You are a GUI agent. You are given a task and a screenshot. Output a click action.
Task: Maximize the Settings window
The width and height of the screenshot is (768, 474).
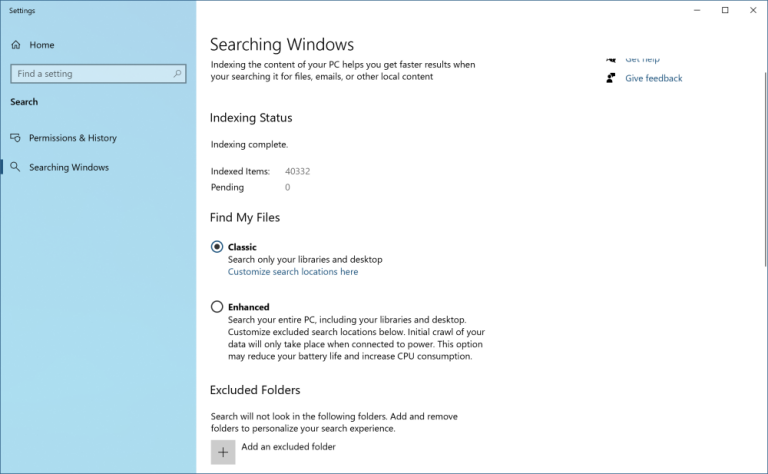[725, 10]
